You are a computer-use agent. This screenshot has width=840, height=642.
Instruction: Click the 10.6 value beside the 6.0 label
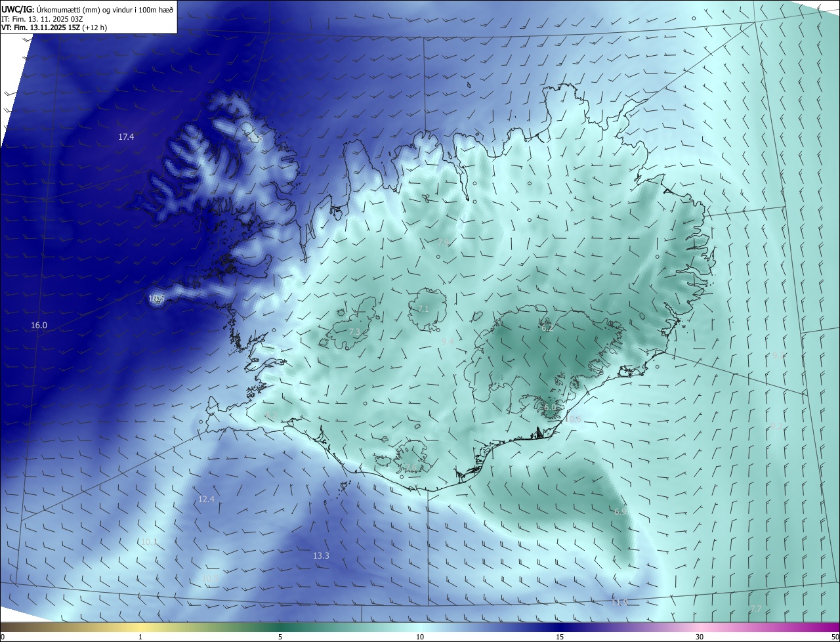pyautogui.click(x=573, y=419)
